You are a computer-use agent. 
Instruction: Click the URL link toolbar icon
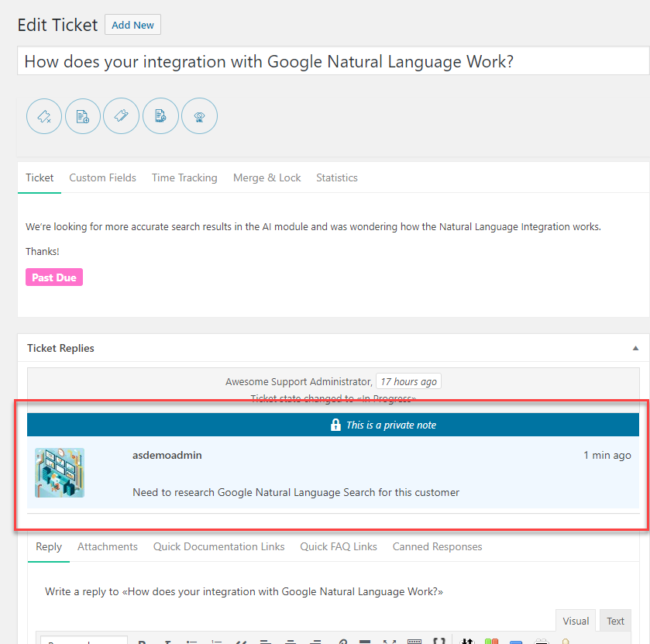(x=199, y=115)
